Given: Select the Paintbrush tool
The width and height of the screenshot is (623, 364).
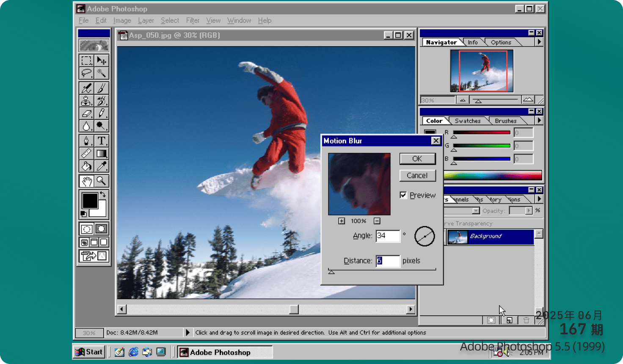Looking at the screenshot, I should point(101,88).
